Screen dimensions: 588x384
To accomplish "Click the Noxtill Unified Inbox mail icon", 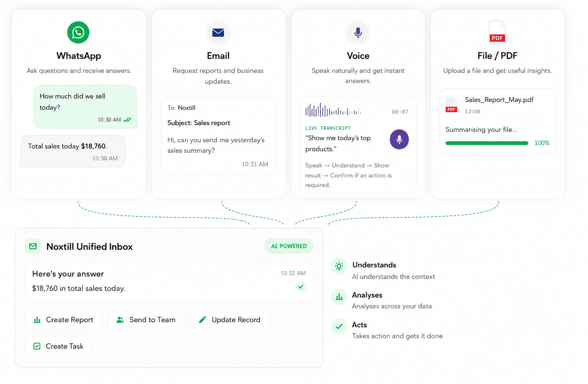I will coord(33,246).
